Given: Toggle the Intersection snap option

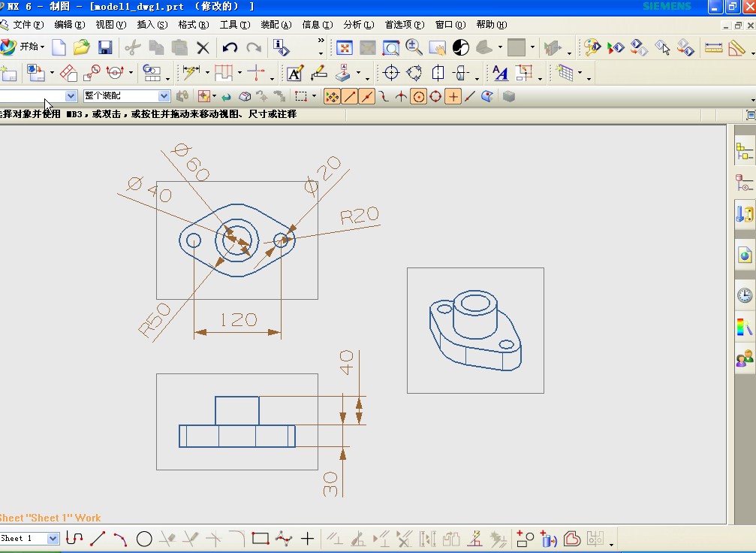Looking at the screenshot, I should [x=401, y=96].
